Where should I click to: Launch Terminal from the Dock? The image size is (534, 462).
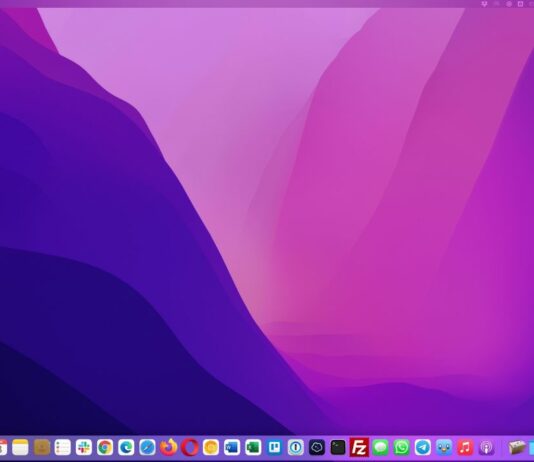tap(338, 447)
